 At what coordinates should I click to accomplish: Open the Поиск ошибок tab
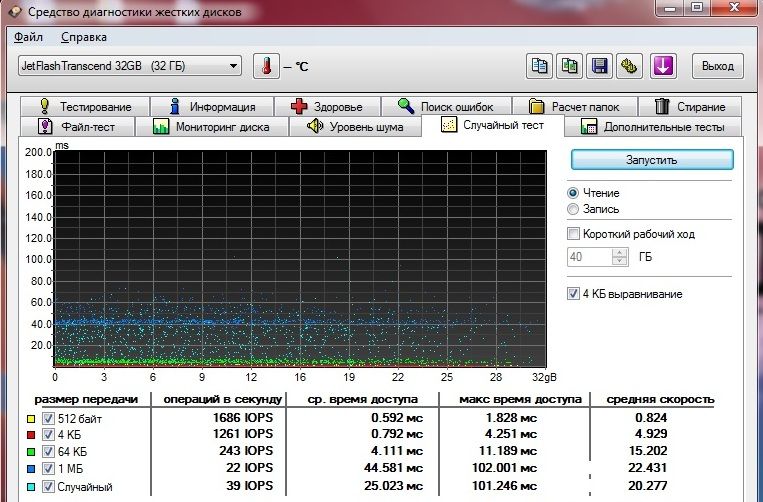coord(443,106)
